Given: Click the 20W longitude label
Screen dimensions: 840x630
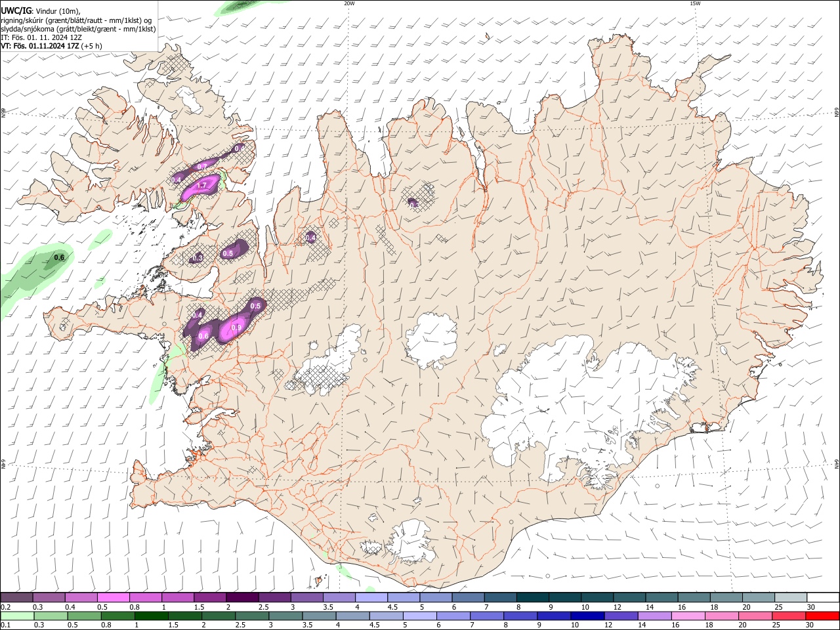Looking at the screenshot, I should point(349,3).
